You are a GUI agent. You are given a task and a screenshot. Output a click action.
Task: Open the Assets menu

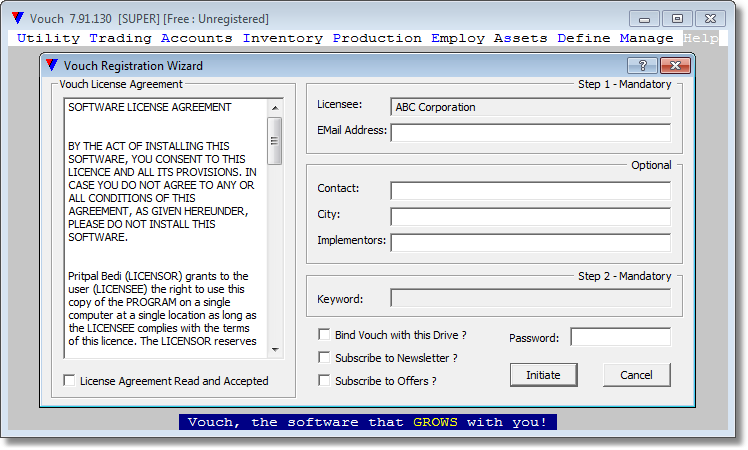[520, 38]
